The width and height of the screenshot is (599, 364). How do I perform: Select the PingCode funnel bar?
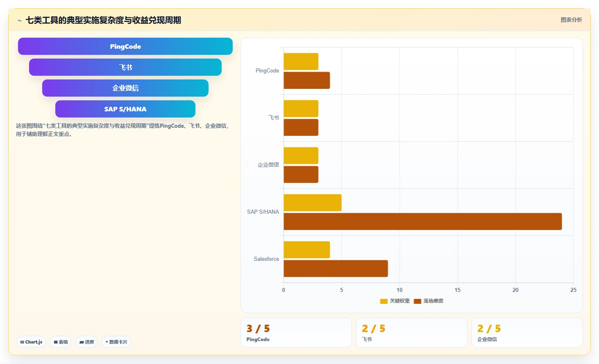coord(125,46)
